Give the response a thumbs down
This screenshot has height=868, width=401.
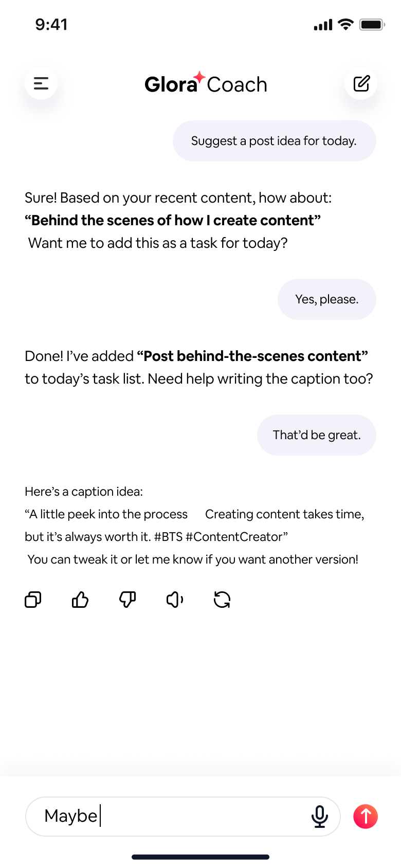(x=127, y=600)
